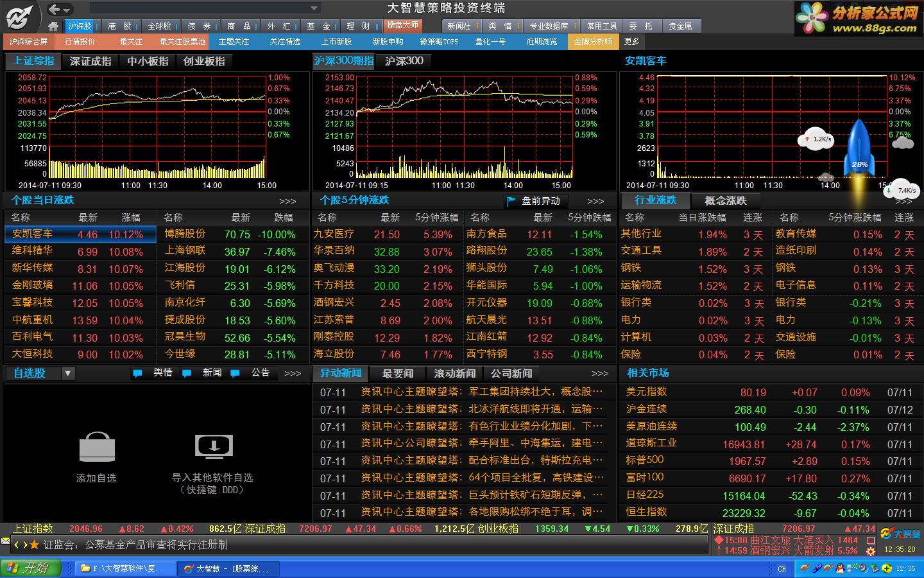
Task: Open the 专业数据库 menu
Action: click(551, 26)
